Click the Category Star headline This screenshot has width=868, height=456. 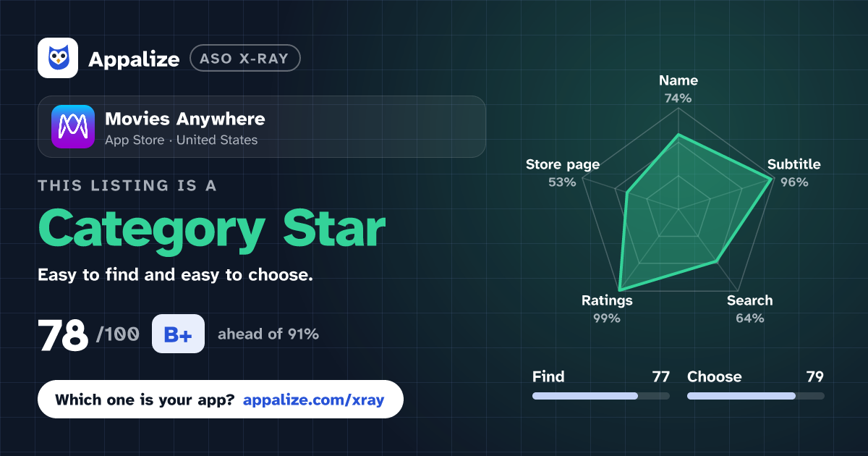point(211,229)
